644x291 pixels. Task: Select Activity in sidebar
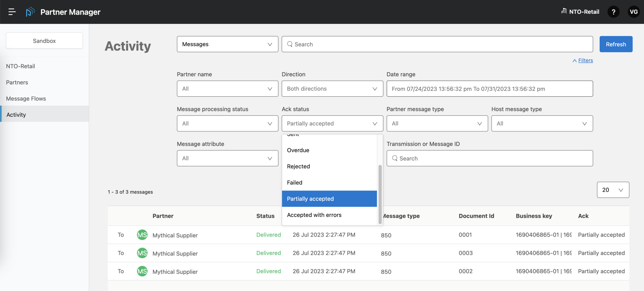44,115
